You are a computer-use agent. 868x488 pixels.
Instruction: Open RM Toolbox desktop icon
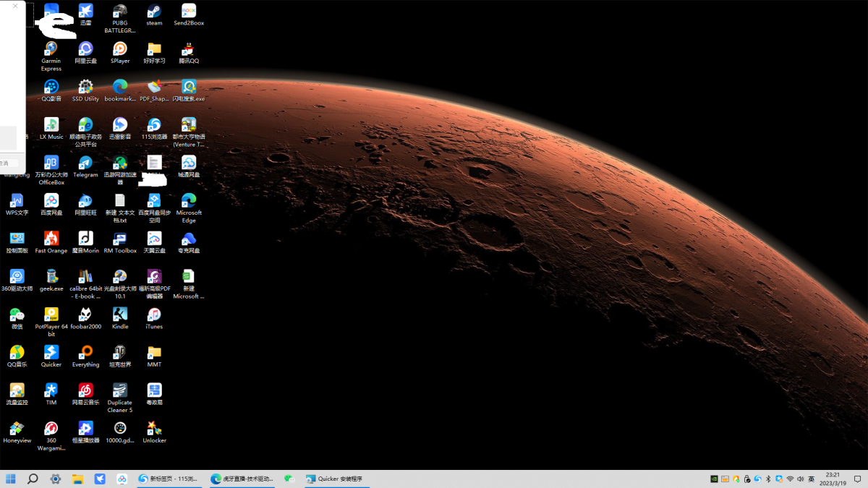click(x=120, y=243)
